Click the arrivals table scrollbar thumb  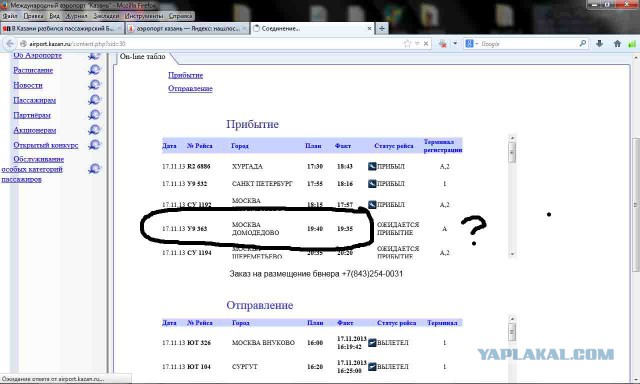(512, 153)
